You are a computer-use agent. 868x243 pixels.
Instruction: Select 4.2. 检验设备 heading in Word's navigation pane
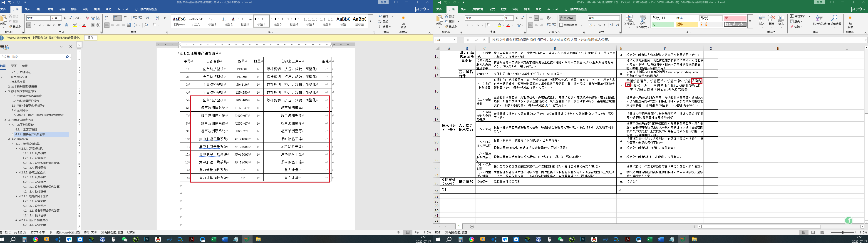(20, 139)
